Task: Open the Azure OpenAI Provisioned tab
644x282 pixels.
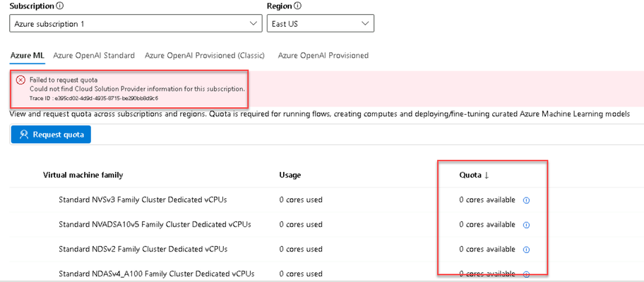Action: (x=323, y=55)
